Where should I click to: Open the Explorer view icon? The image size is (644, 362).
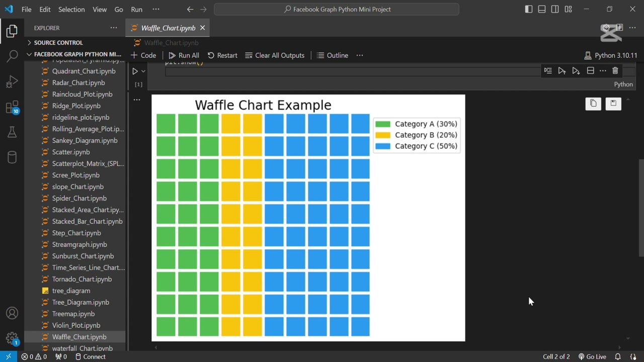point(12,32)
